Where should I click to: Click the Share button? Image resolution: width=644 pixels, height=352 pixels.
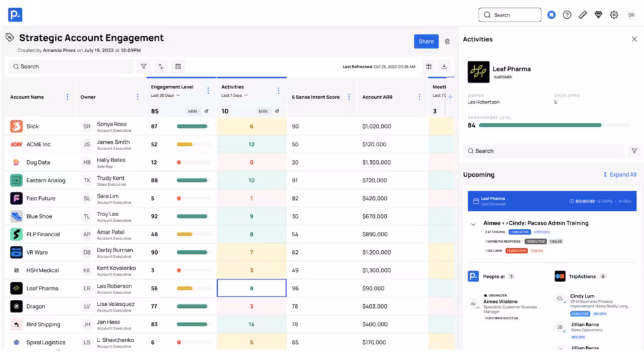point(426,41)
